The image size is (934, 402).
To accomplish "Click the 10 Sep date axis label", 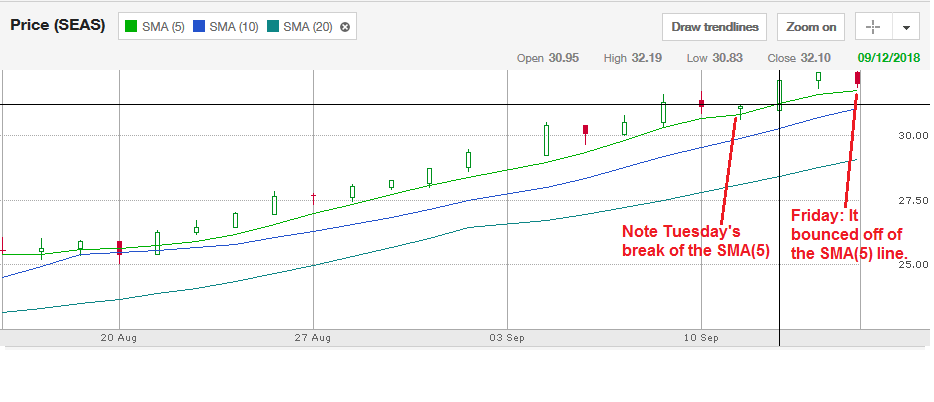I will pyautogui.click(x=700, y=338).
